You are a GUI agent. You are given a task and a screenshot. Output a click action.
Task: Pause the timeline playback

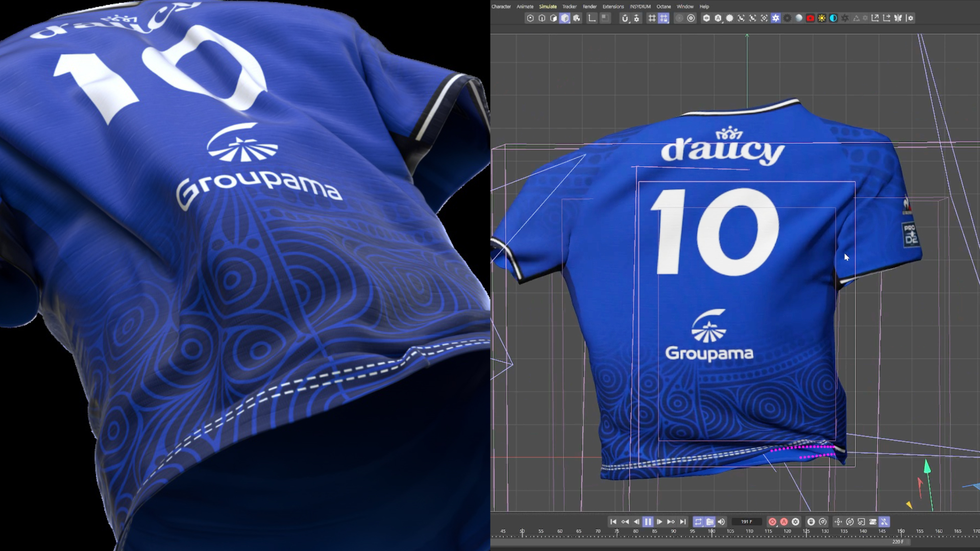coord(648,521)
